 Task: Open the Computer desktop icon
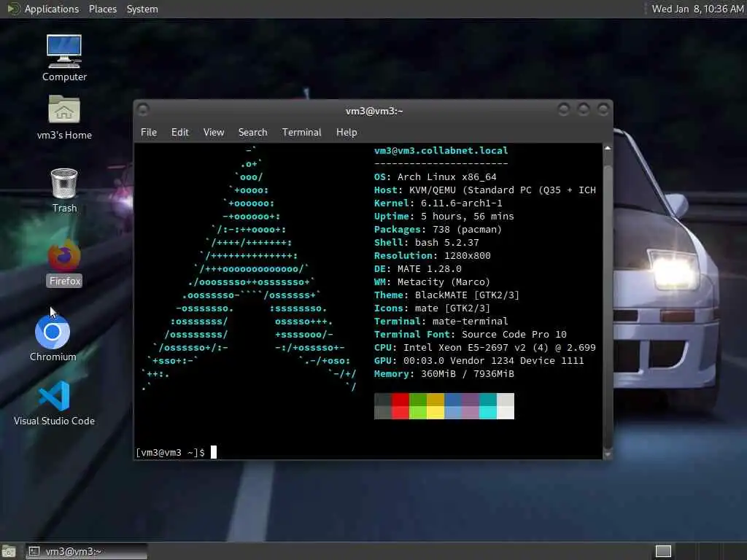64,58
